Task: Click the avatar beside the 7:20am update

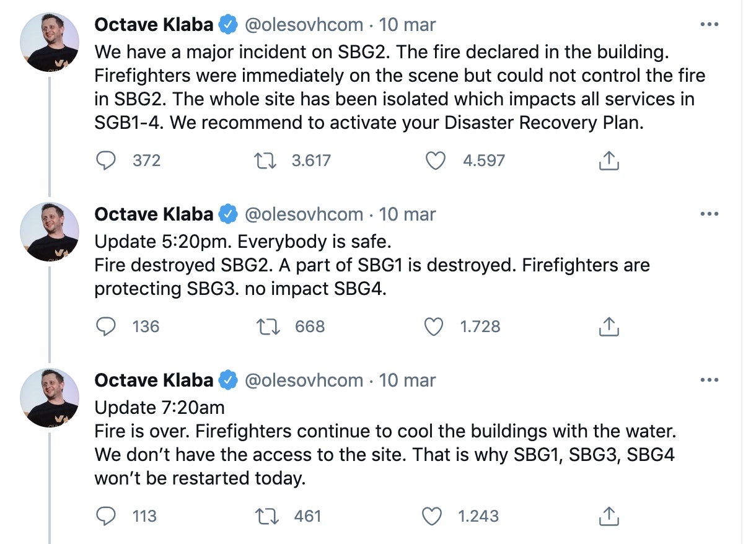Action: [x=50, y=397]
